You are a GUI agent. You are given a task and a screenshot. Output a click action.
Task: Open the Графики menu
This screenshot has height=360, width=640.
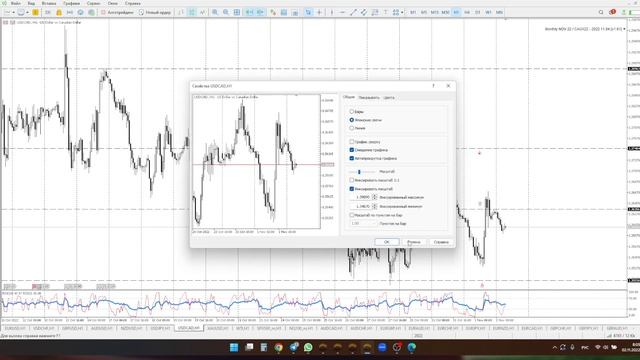coord(71,3)
